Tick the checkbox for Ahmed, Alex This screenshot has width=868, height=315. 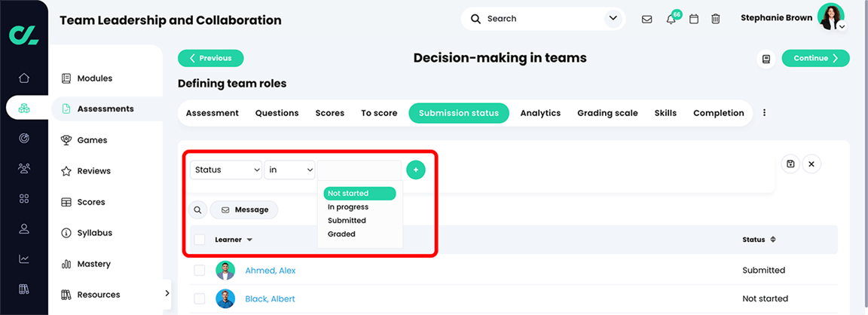point(199,270)
